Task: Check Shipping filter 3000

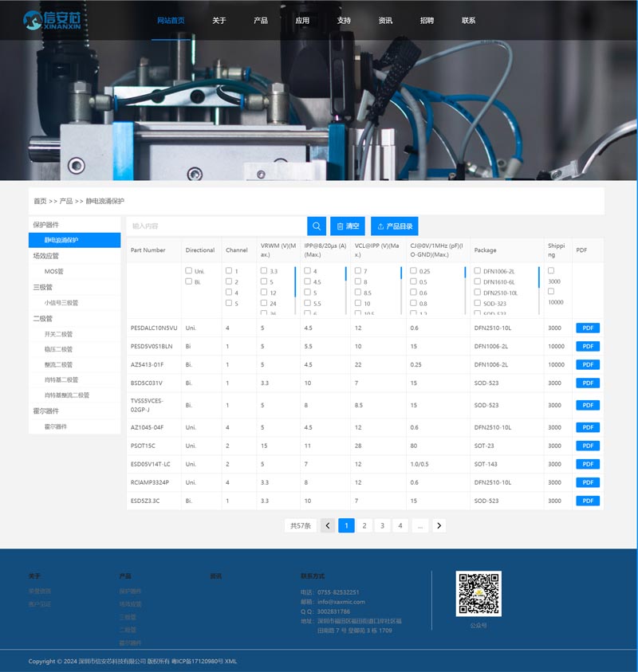Action: [551, 270]
